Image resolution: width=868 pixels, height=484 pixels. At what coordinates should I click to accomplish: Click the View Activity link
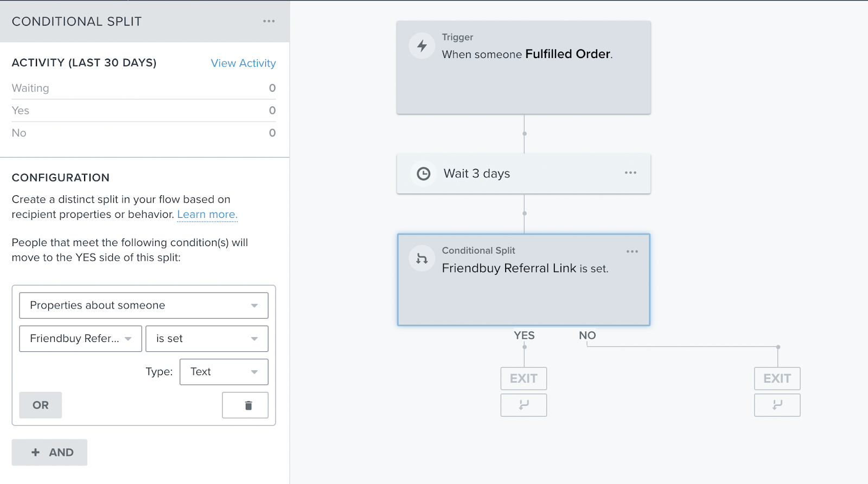243,63
